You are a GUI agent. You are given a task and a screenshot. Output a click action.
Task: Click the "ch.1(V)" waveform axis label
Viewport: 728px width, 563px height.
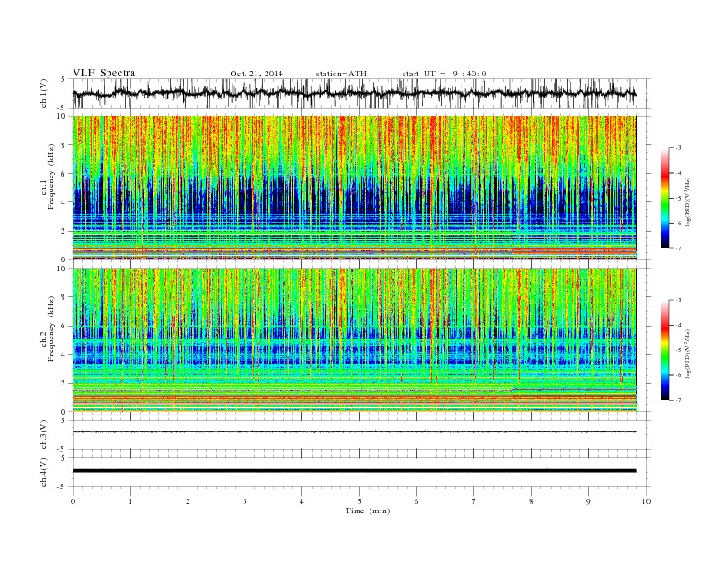[44, 93]
